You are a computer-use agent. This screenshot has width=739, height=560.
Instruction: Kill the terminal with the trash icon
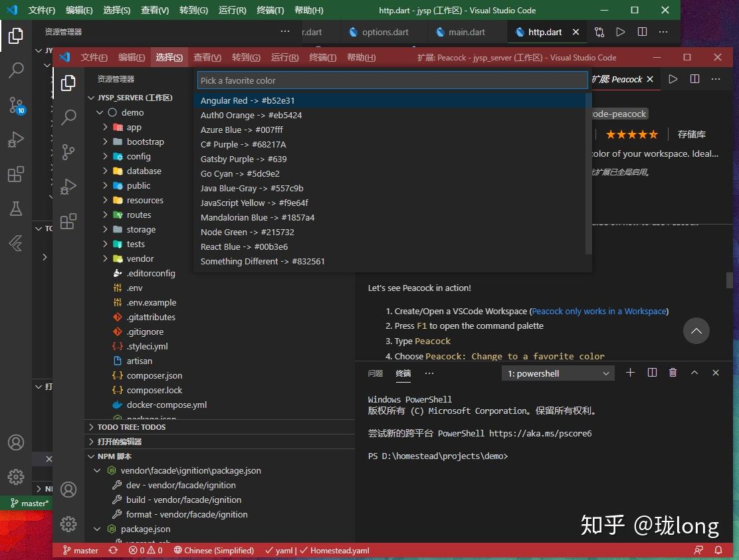(673, 373)
